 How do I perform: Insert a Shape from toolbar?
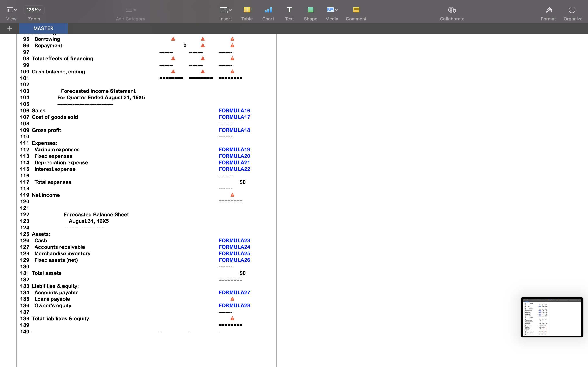point(310,13)
